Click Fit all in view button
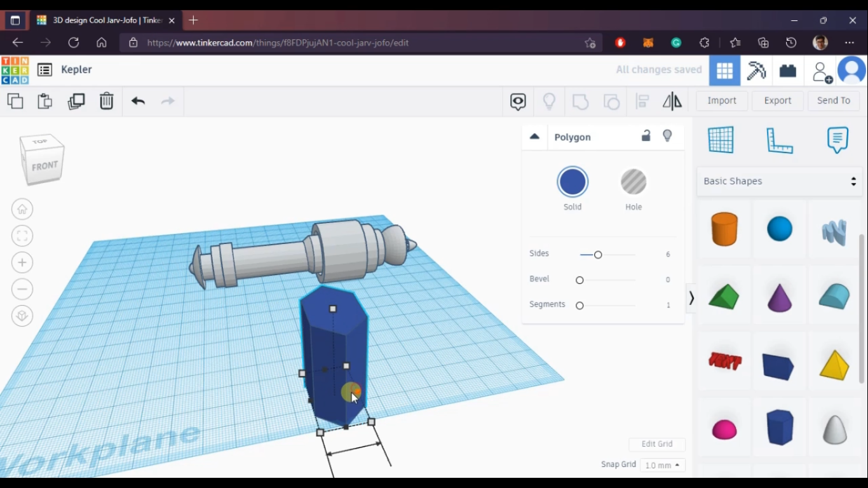The width and height of the screenshot is (868, 488). point(22,236)
